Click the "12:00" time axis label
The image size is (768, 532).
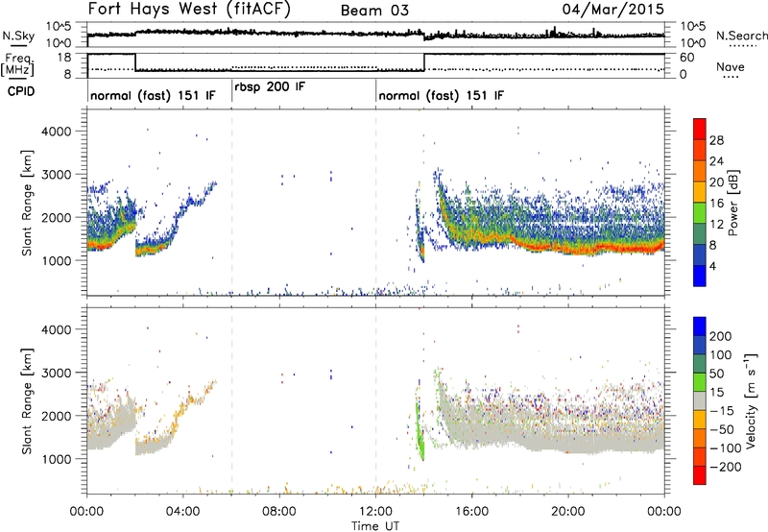point(375,512)
